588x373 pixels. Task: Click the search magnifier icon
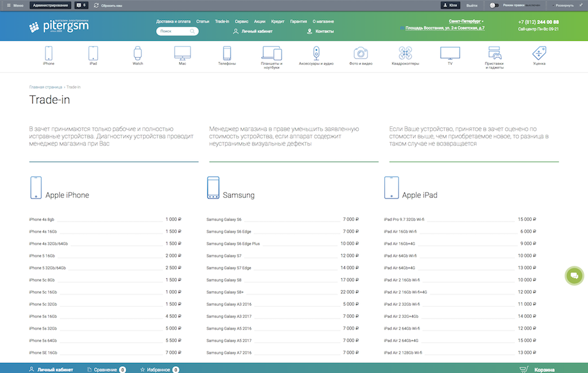192,31
